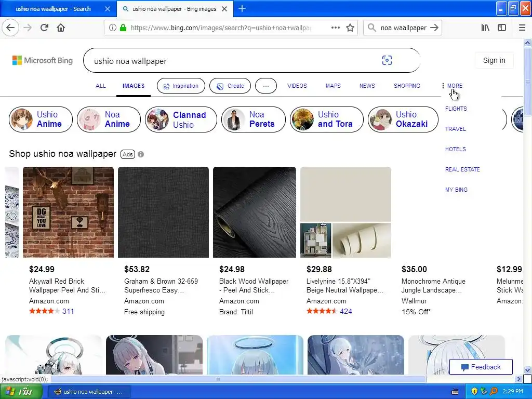Select the 'Ushio and Tora' suggestion chip

(x=326, y=119)
